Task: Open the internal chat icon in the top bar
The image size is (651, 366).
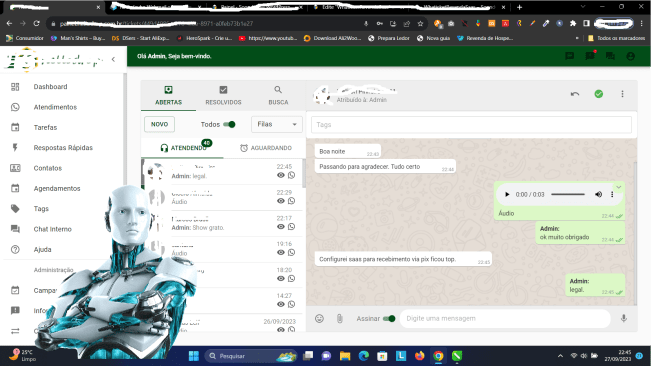Action: (610, 56)
